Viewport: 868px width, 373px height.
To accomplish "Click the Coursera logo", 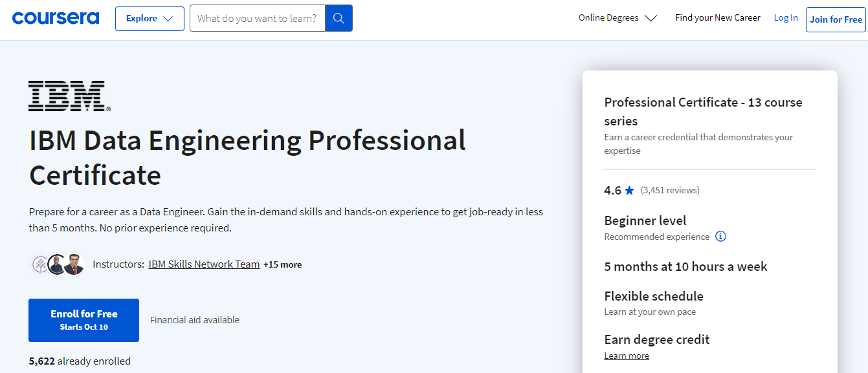I will pos(56,18).
